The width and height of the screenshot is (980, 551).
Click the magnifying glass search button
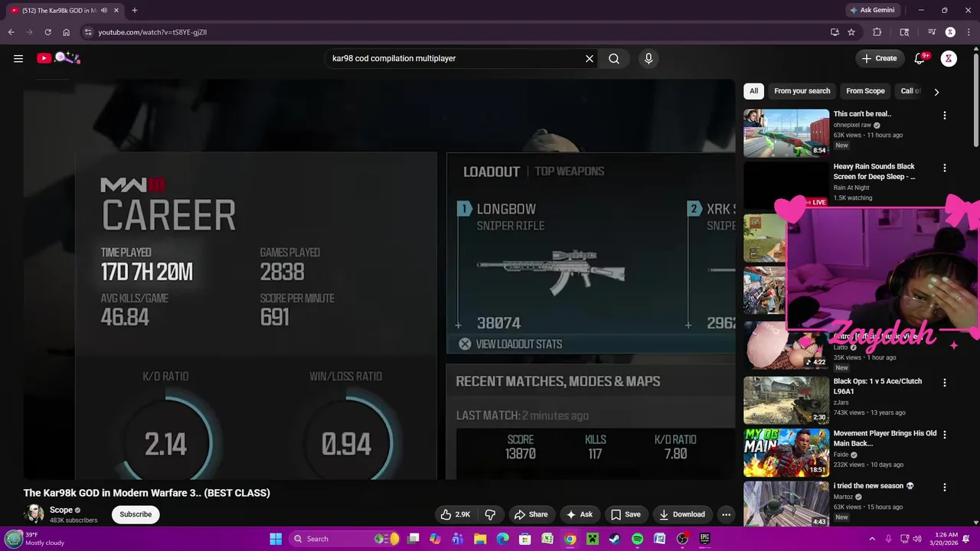[x=614, y=58]
